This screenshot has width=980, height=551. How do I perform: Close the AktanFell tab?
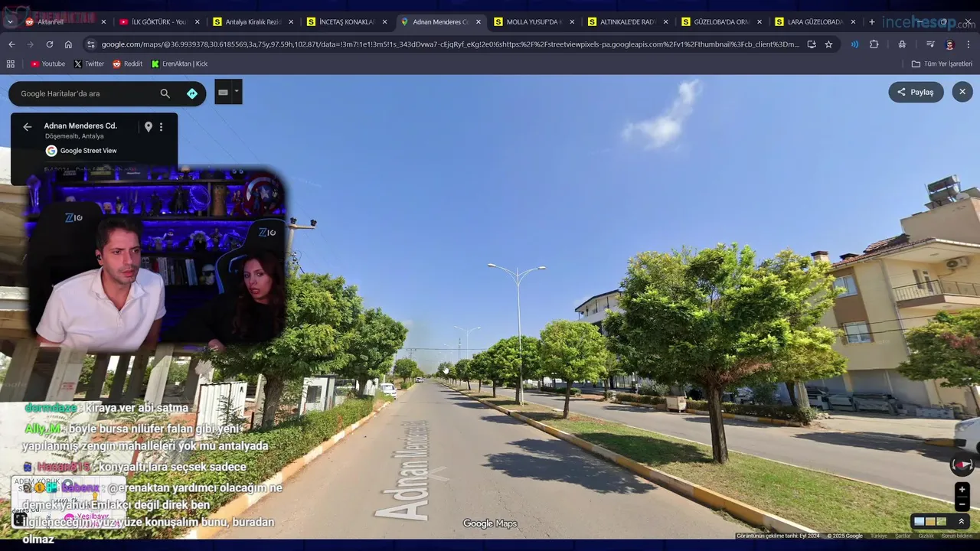coord(103,22)
